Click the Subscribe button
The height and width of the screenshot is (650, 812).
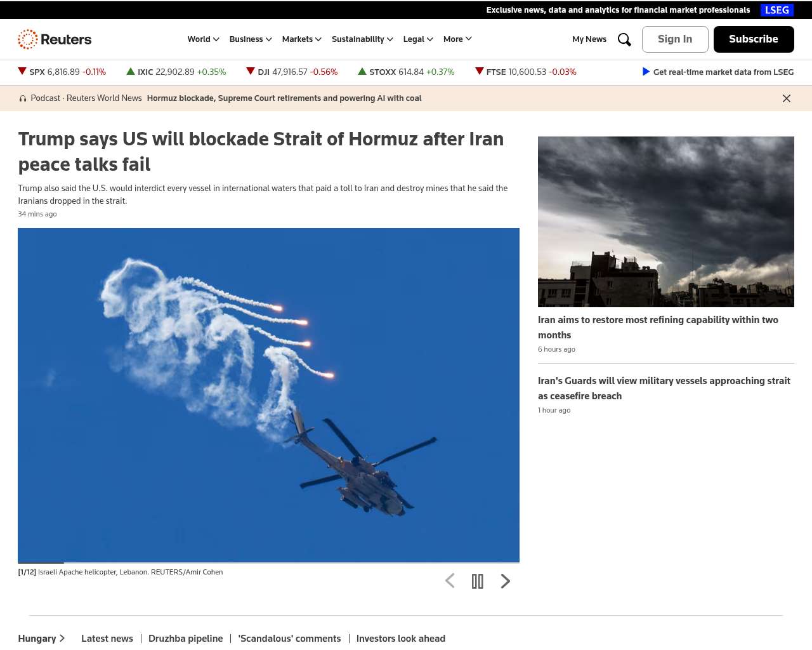754,39
